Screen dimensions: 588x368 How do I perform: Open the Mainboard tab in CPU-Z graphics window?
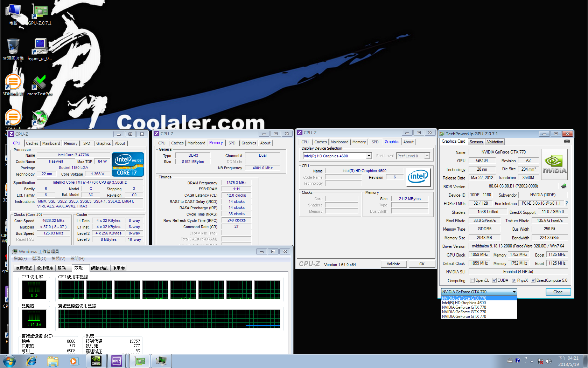point(339,142)
